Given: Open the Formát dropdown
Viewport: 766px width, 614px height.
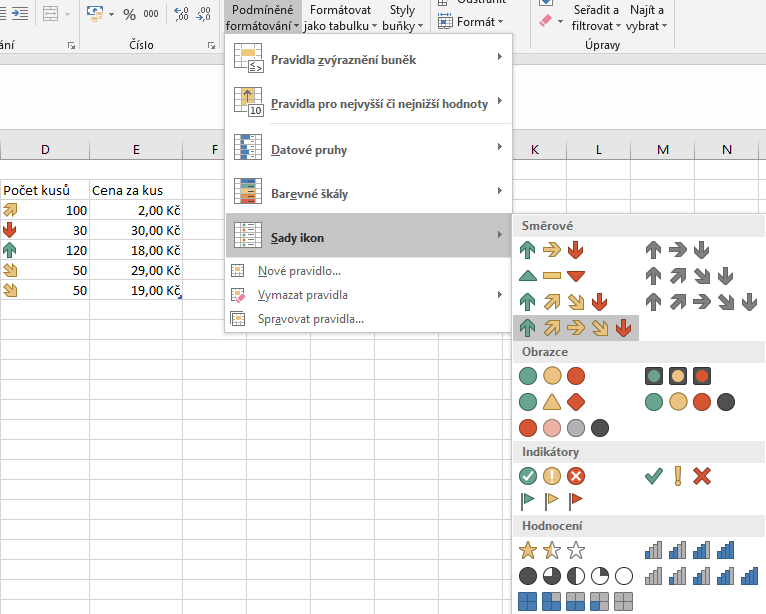Looking at the screenshot, I should point(470,22).
